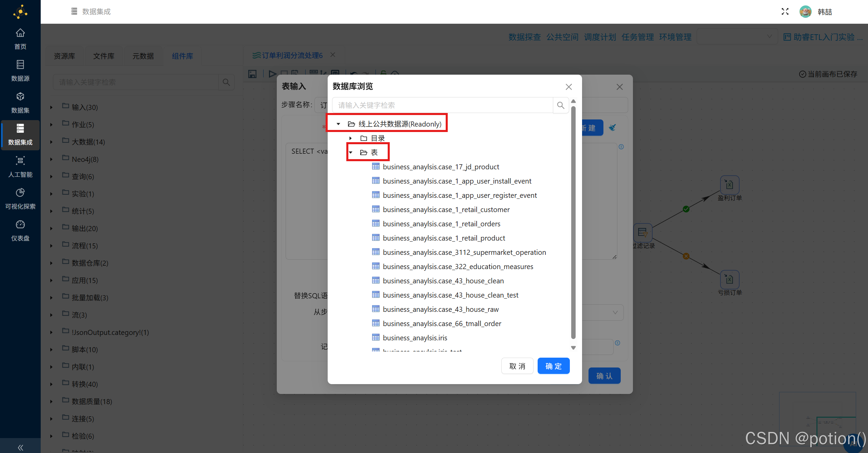Image resolution: width=868 pixels, height=453 pixels.
Task: Click the Home icon in the sidebar
Action: pyautogui.click(x=20, y=33)
